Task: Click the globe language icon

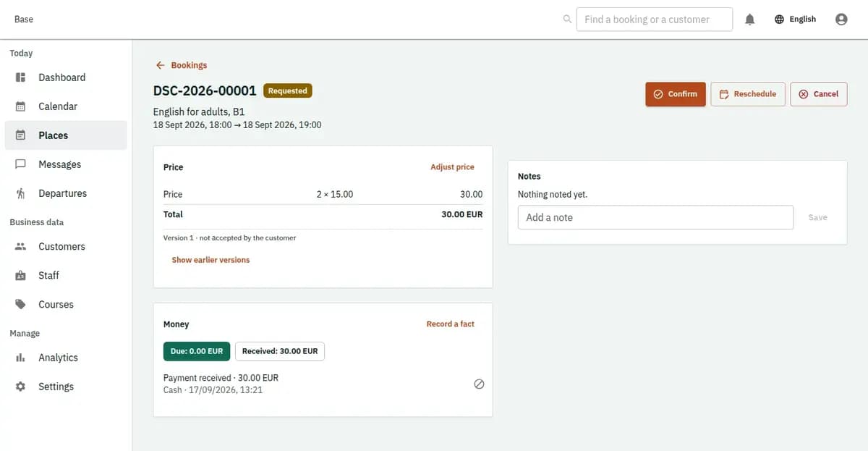Action: coord(779,20)
